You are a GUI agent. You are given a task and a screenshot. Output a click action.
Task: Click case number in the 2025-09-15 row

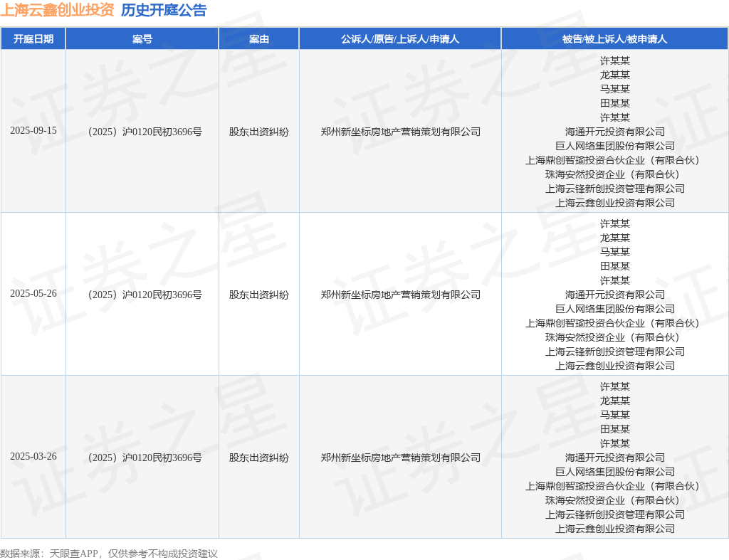145,132
